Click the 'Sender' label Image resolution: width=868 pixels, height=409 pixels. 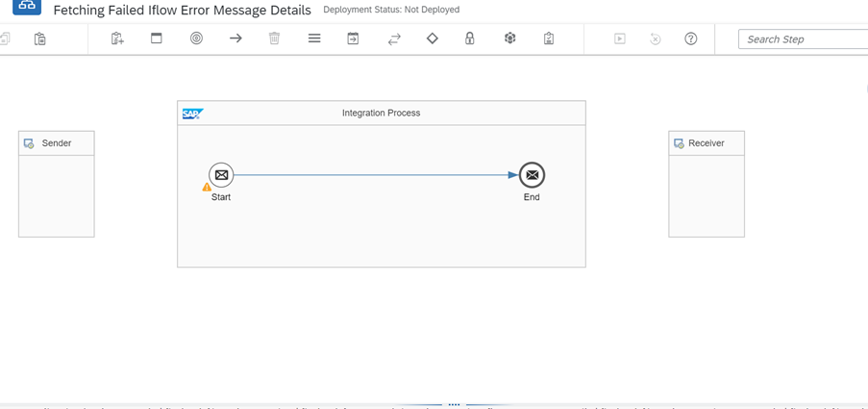[x=57, y=143]
